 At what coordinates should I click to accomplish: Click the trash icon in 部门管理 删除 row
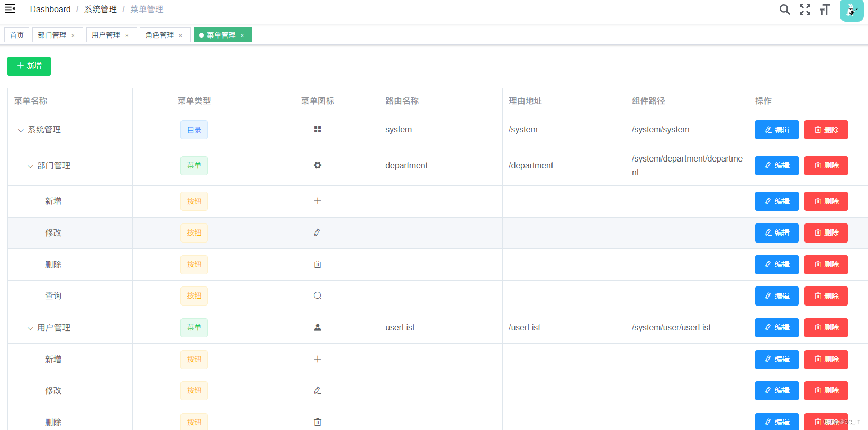point(318,264)
